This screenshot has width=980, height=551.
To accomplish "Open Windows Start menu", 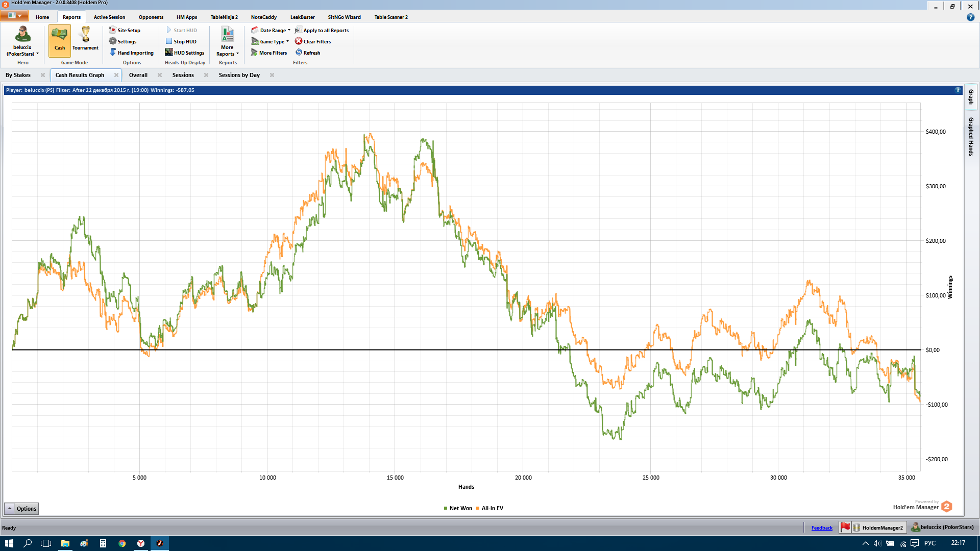I will 9,543.
